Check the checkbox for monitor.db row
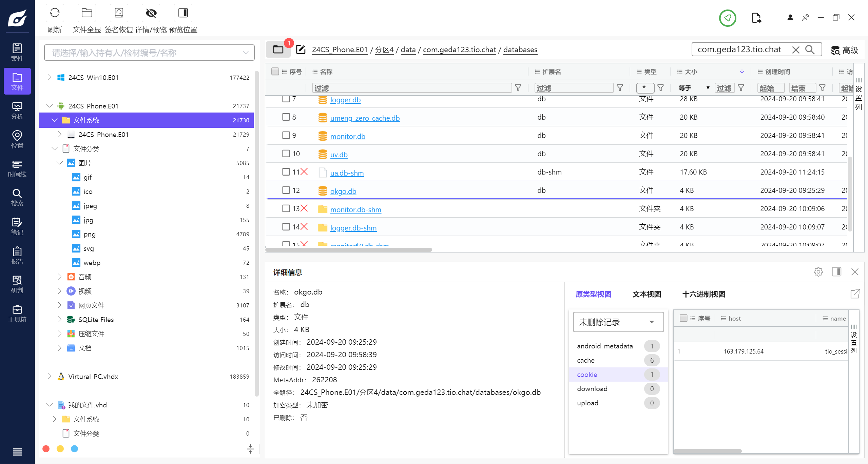868x464 pixels. tap(286, 135)
